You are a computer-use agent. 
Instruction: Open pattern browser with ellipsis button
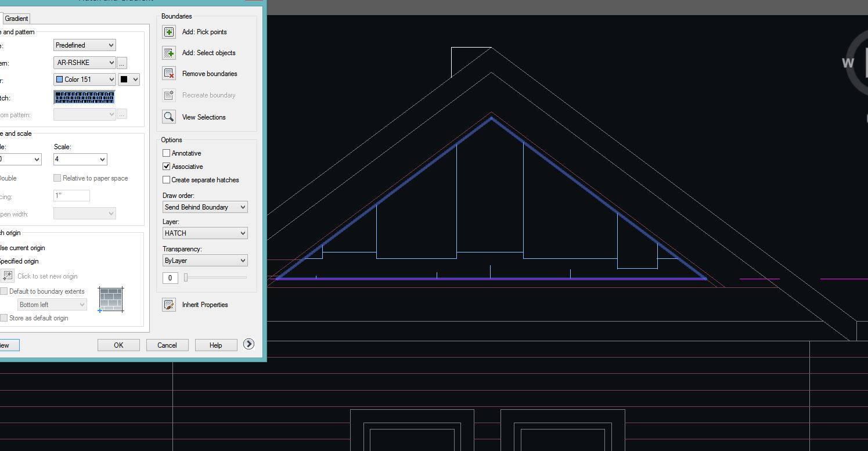(122, 63)
